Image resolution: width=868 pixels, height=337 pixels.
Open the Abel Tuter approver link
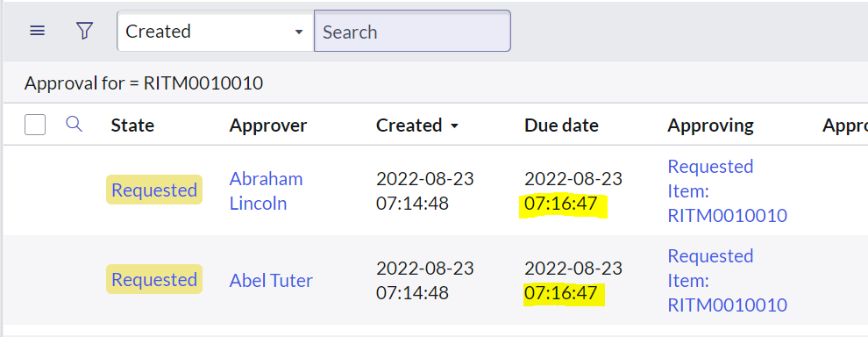pos(271,281)
